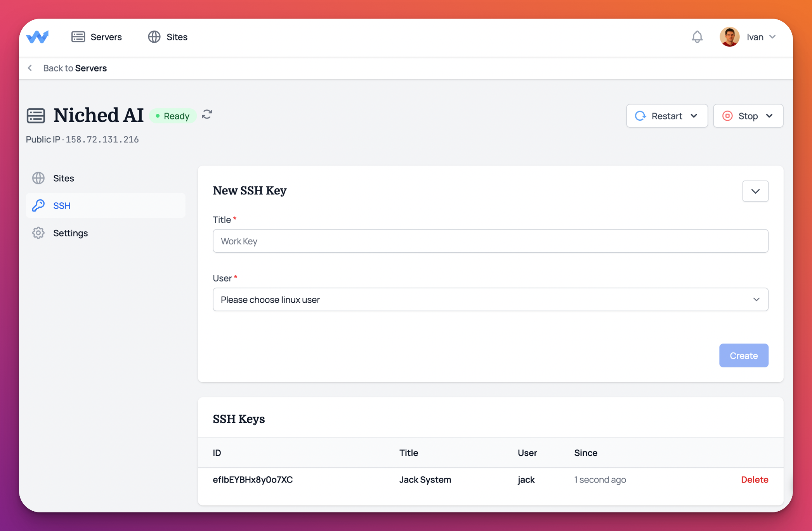Click the jack user cell
812x531 pixels.
526,480
